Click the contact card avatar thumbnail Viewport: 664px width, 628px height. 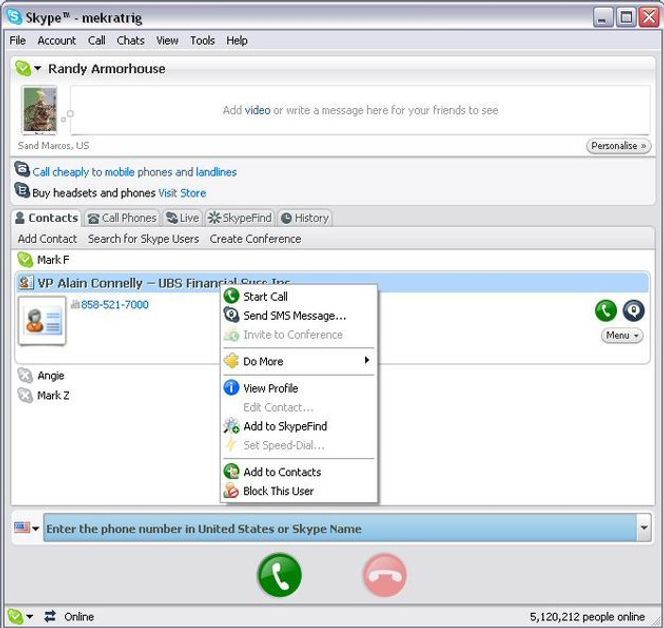pyautogui.click(x=42, y=321)
